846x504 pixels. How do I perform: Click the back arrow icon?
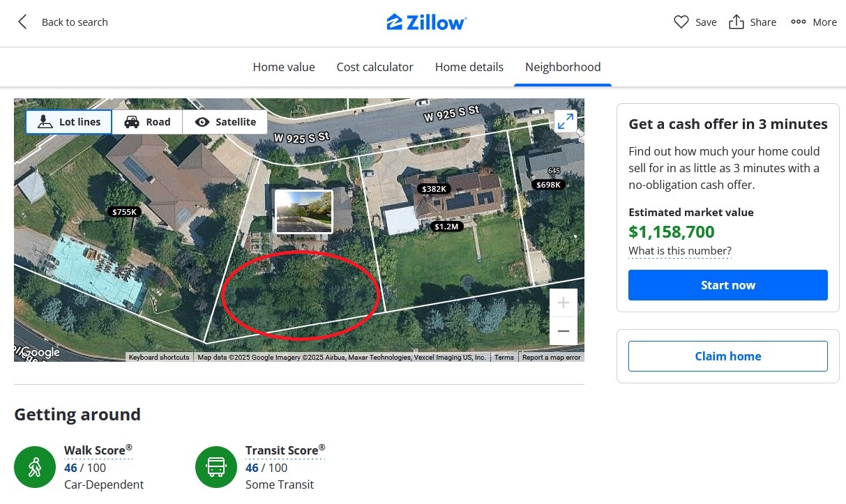(x=22, y=22)
